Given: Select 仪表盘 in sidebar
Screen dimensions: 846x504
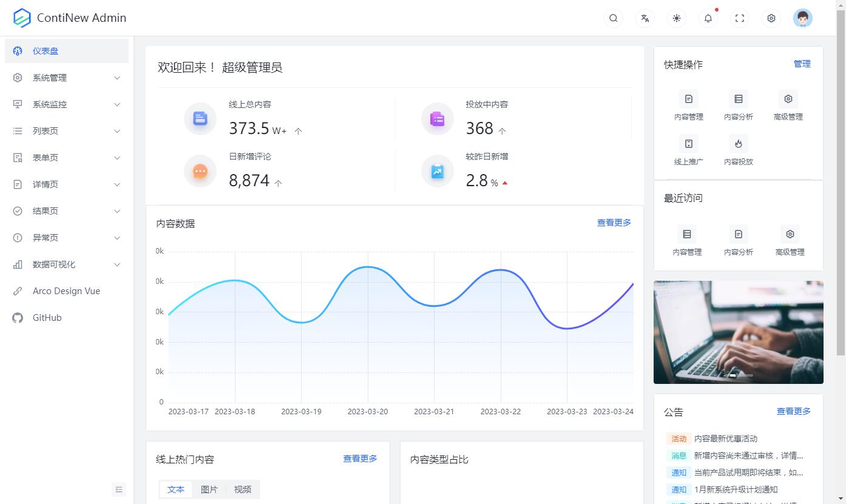Looking at the screenshot, I should [67, 51].
